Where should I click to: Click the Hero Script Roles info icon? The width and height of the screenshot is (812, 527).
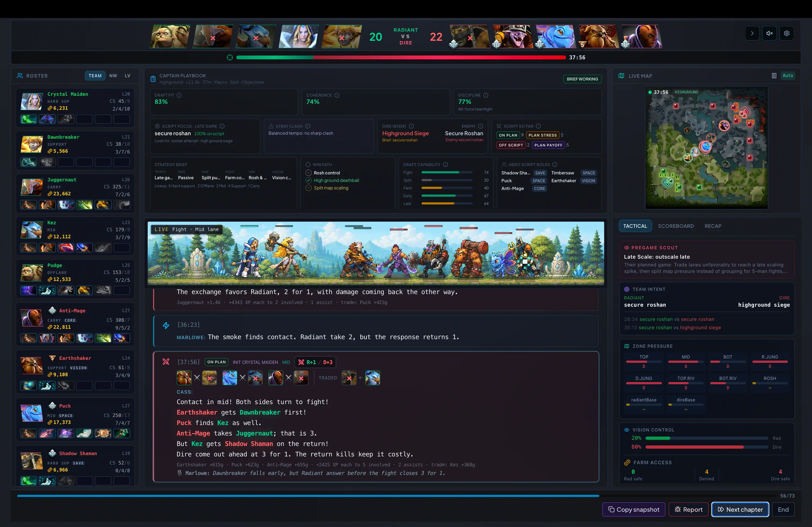click(x=555, y=165)
